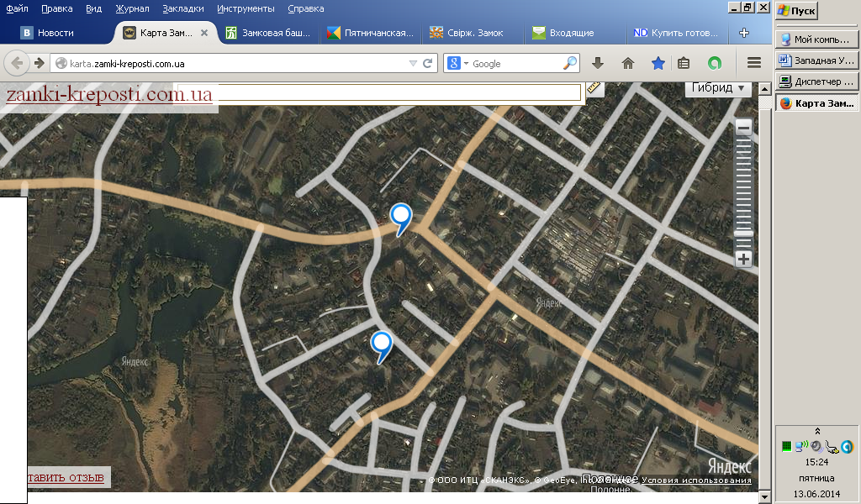Click the green circular add-on icon
The height and width of the screenshot is (504, 861).
tap(715, 64)
